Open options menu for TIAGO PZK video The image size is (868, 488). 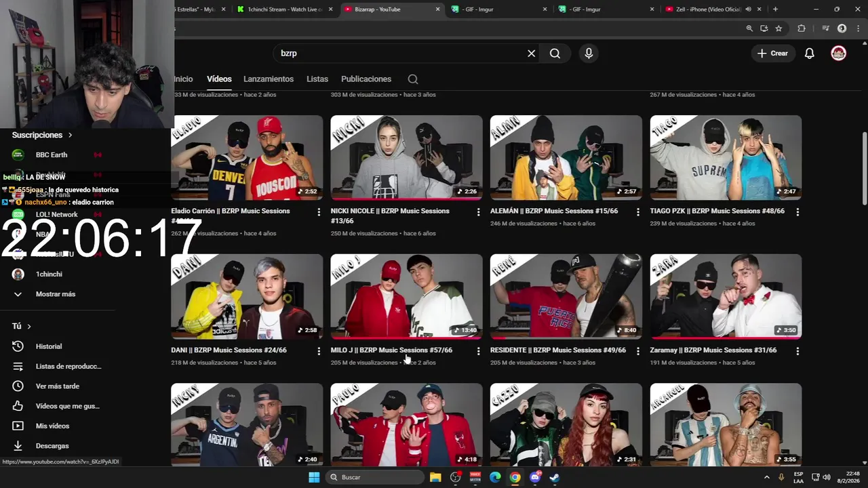[797, 212]
